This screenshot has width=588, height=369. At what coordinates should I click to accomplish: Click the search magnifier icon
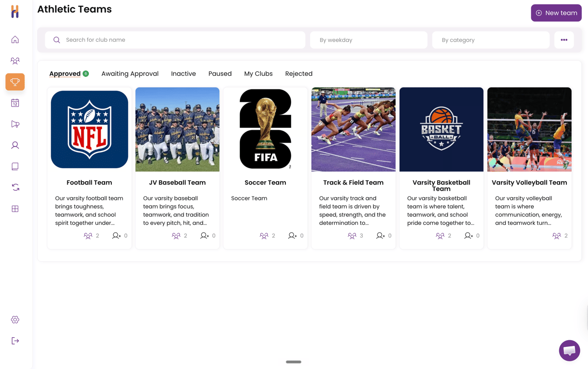tap(57, 40)
